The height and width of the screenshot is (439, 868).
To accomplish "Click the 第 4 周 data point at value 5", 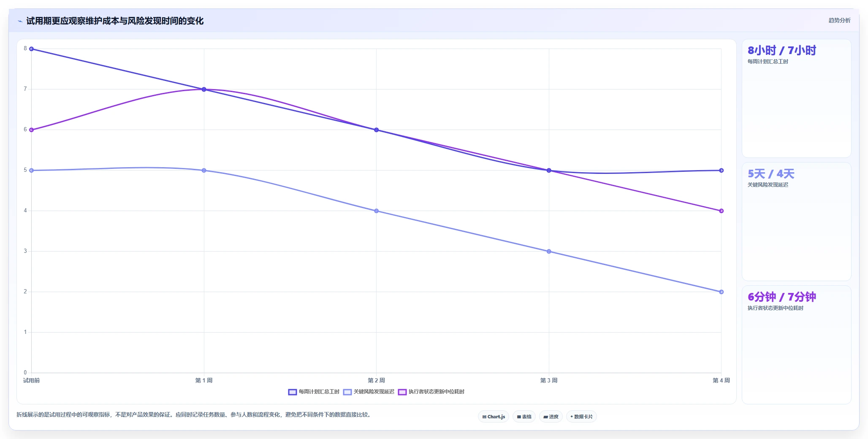I will click(x=721, y=171).
